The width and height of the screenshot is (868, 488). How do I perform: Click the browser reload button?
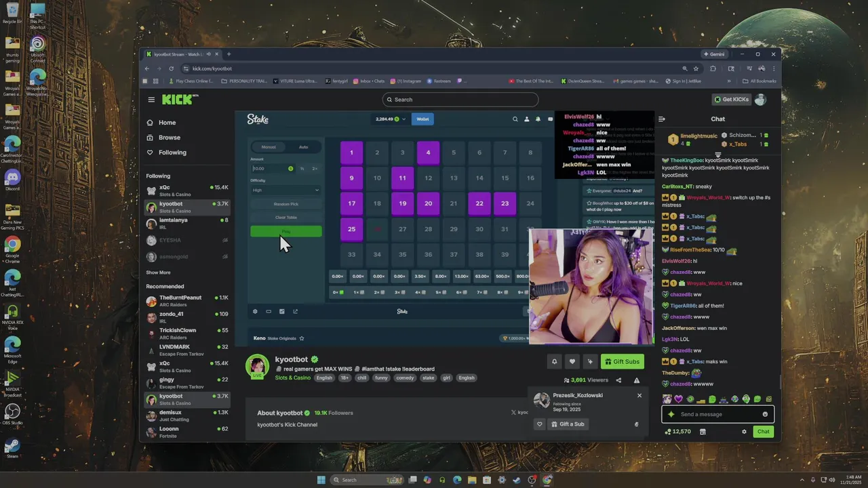point(171,68)
